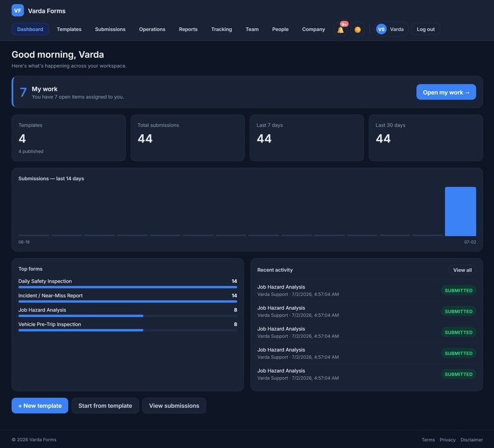Switch to the Submissions tab
This screenshot has width=494, height=448.
pyautogui.click(x=110, y=29)
